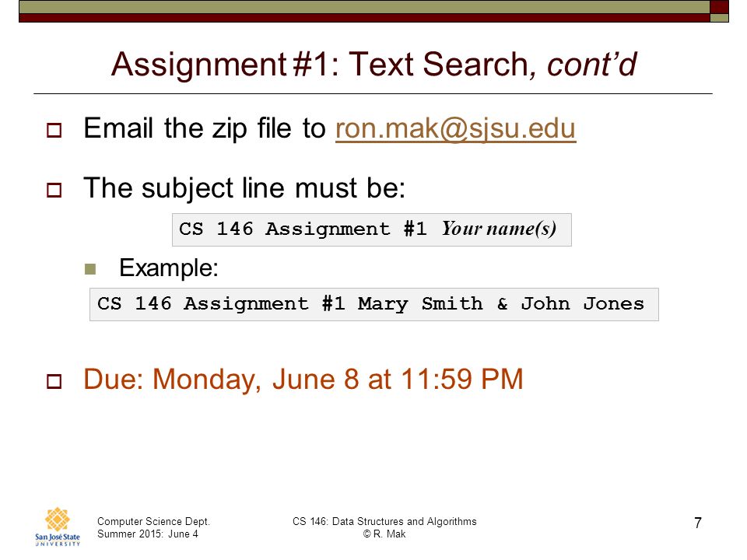Click the Example: label text

point(169,268)
